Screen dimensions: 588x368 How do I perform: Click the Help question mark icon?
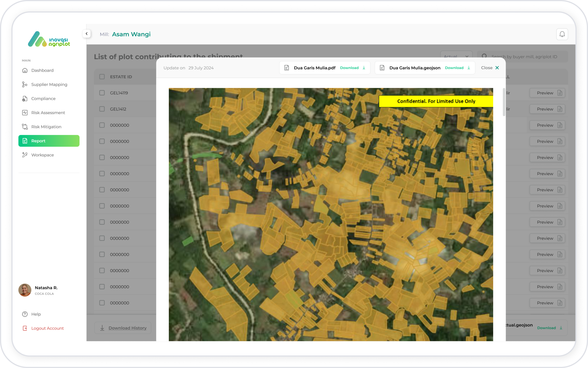pyautogui.click(x=25, y=314)
